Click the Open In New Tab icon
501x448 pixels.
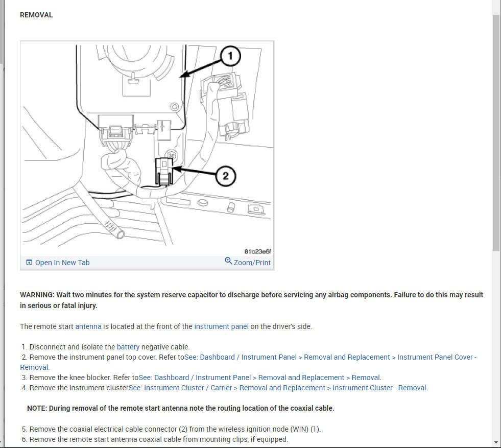tap(29, 263)
